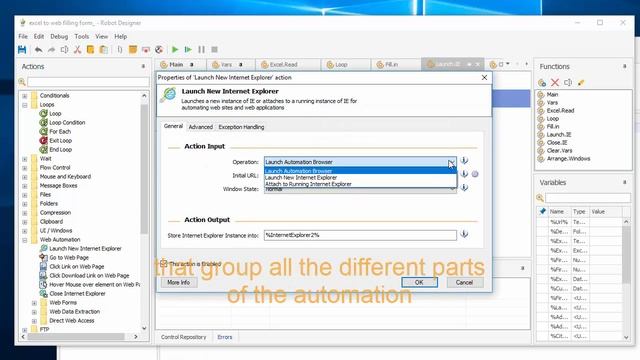This screenshot has height=360, width=640.
Task: Stop execution using the toolbar stop icon
Action: click(215, 50)
